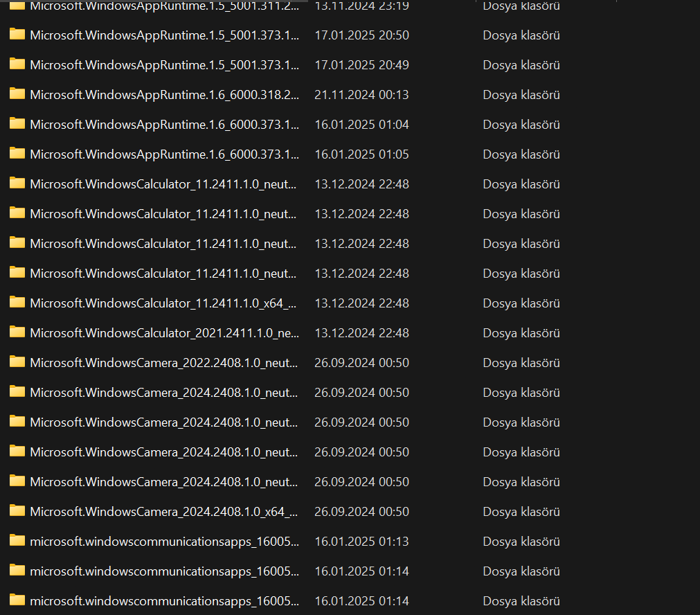
Task: Click date cell in WindowsCamera_2022 row
Action: point(361,363)
